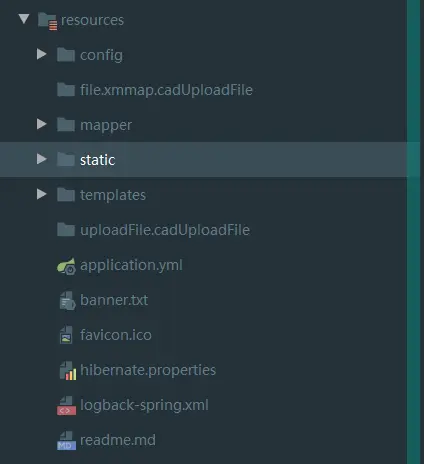Expand the templates folder arrow
Viewport: 424px width, 464px height.
[x=42, y=194]
